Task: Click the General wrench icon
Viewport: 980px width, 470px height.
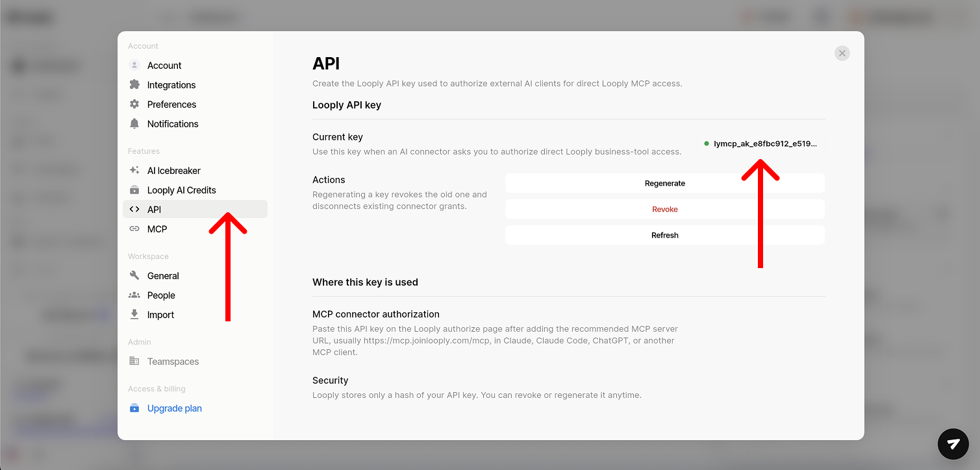Action: 134,275
